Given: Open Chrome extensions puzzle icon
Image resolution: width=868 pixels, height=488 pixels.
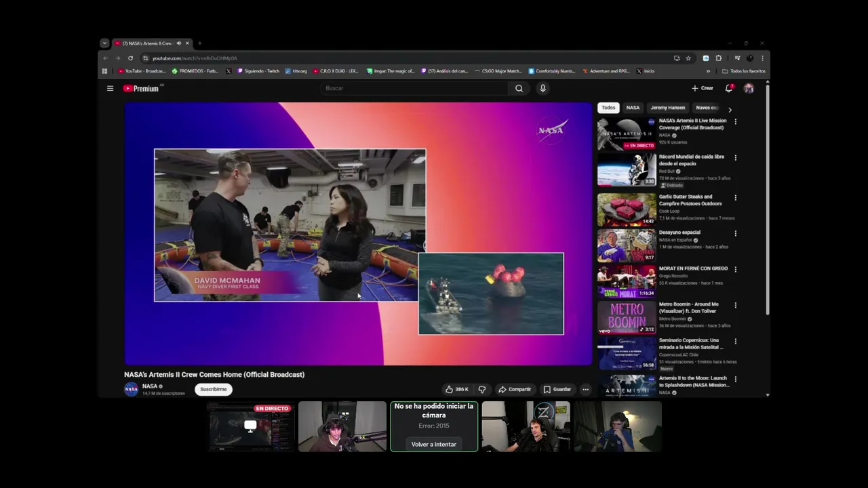Looking at the screenshot, I should click(x=719, y=58).
